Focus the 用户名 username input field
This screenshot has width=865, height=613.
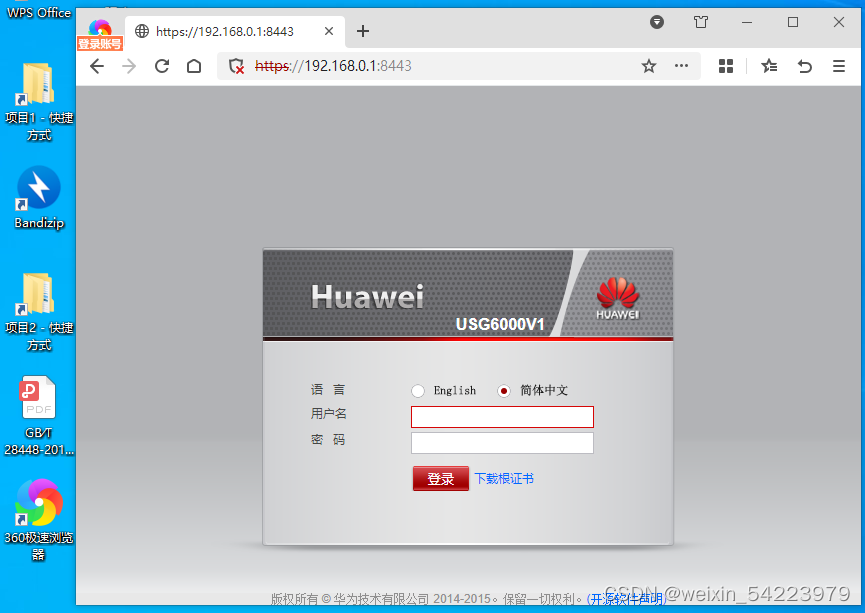coord(502,417)
